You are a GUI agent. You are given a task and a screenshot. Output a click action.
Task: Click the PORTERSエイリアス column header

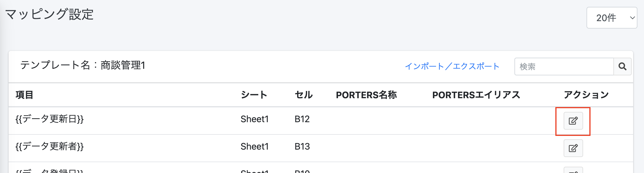[476, 95]
